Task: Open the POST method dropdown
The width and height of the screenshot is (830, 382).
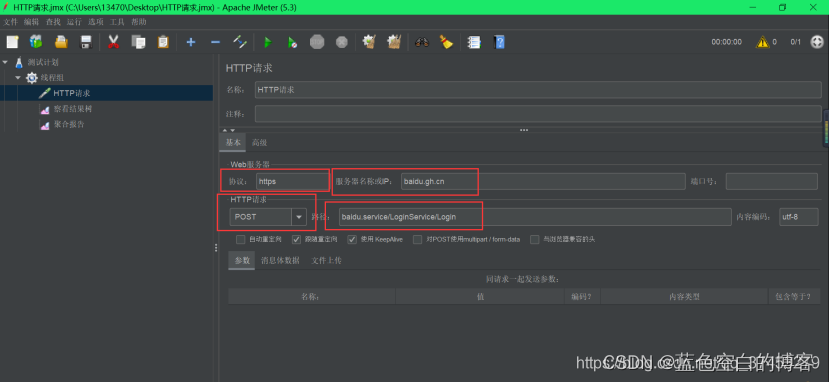Action: tap(299, 217)
